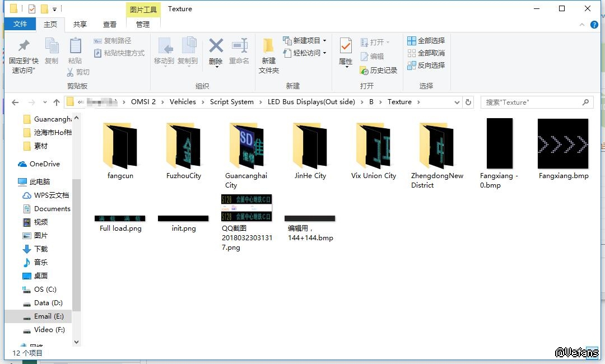The image size is (605, 364).
Task: Click Copy path (复制路径)
Action: tap(112, 40)
